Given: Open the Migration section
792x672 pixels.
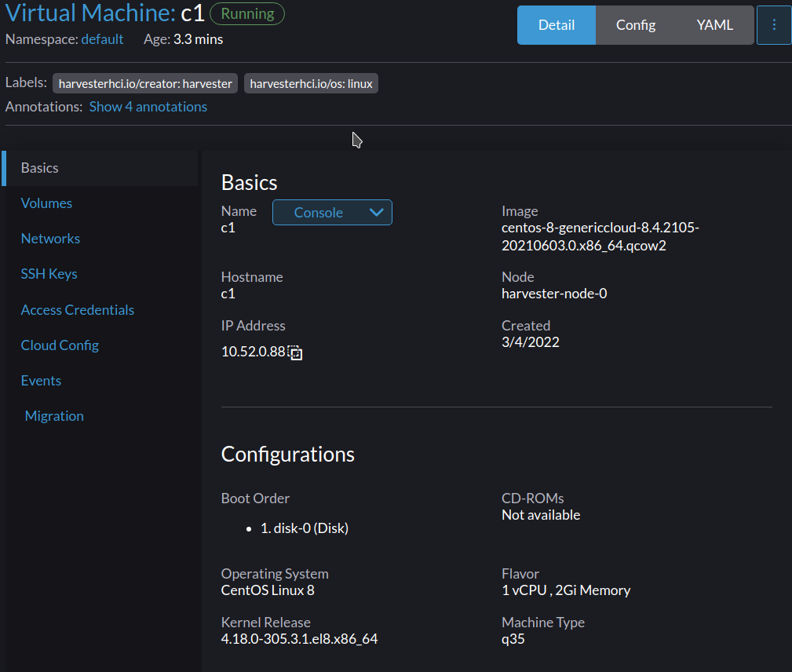Looking at the screenshot, I should tap(54, 415).
